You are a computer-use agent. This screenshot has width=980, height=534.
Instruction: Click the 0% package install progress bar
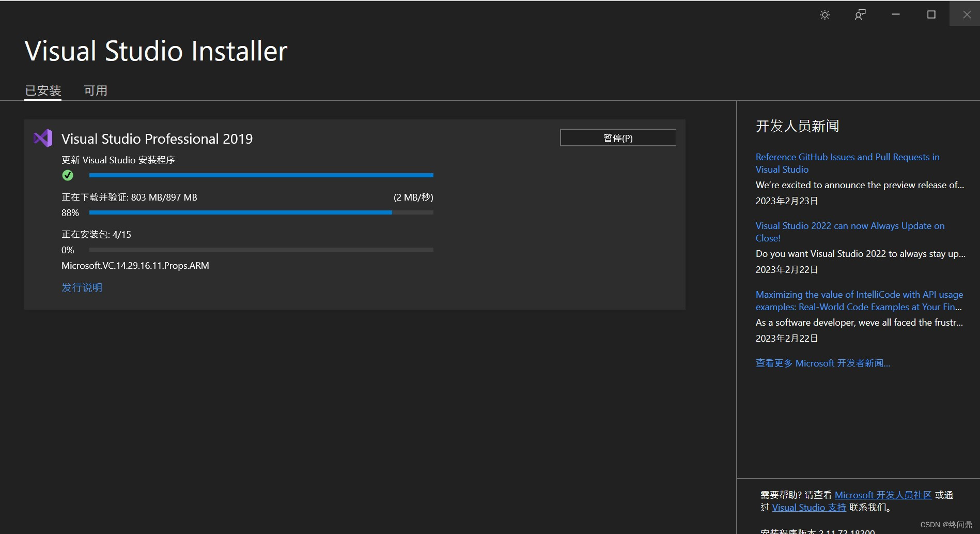[x=261, y=250]
